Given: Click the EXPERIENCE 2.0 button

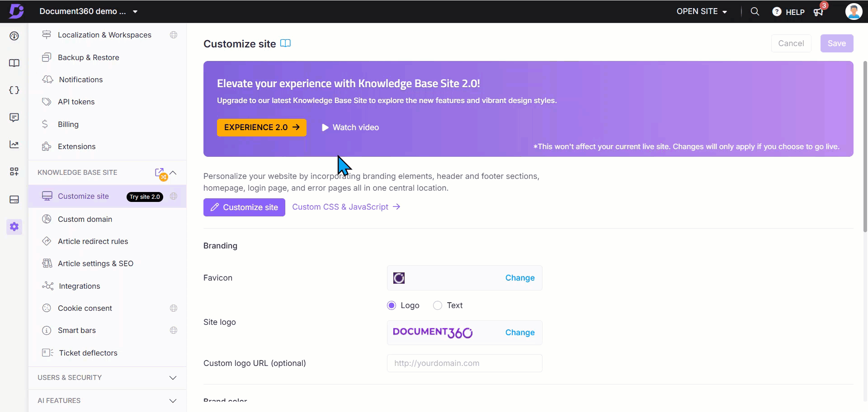Looking at the screenshot, I should 262,127.
